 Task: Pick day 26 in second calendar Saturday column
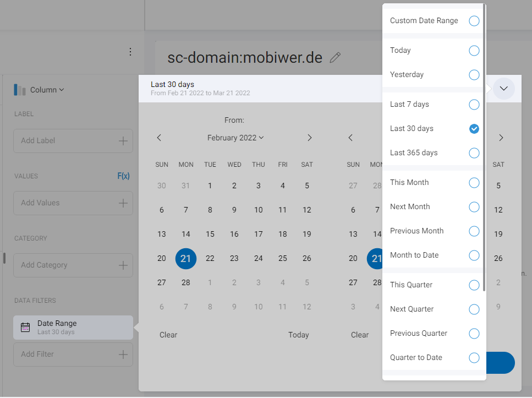coord(498,259)
